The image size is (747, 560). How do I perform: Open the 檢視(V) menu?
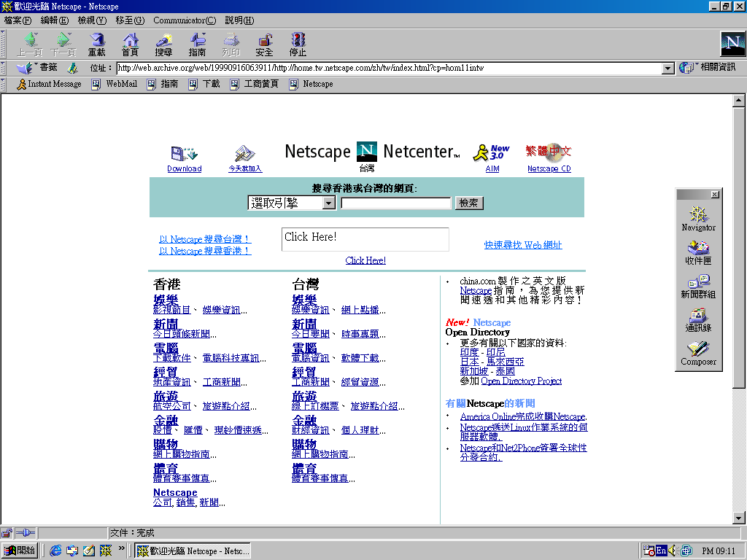93,20
